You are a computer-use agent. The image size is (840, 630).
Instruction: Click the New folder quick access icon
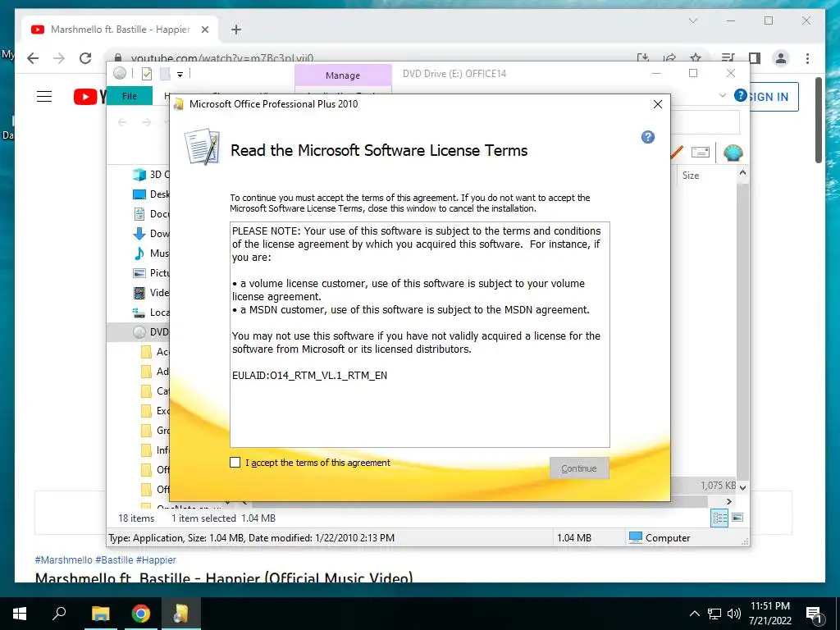(165, 74)
